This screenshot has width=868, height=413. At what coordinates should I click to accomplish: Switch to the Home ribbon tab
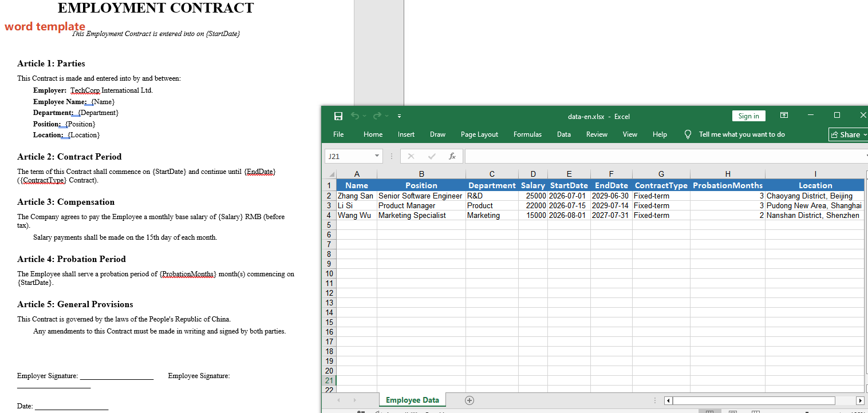[x=373, y=134]
